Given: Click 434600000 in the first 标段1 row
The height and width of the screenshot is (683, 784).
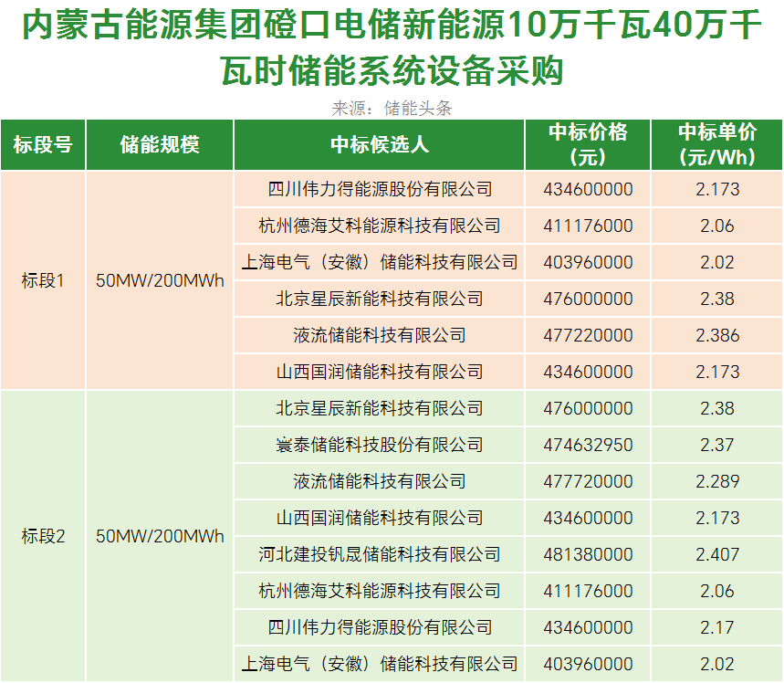Looking at the screenshot, I should [588, 189].
